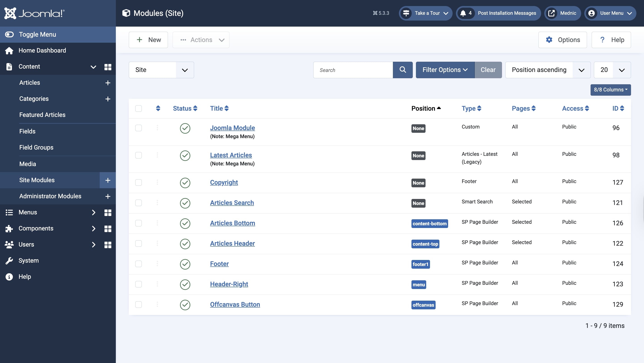Screen dimensions: 644x363
Task: Toggle the sidebar with Toggle Menu
Action: tap(38, 34)
